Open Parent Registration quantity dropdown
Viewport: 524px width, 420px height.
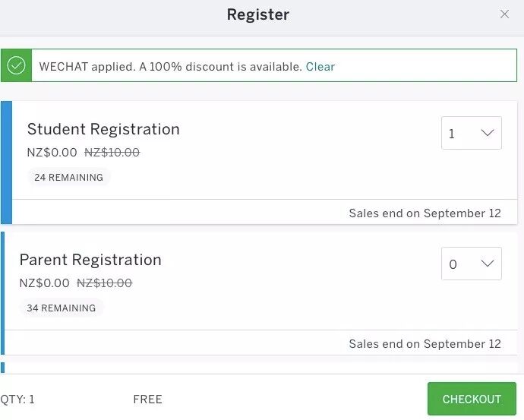(471, 264)
